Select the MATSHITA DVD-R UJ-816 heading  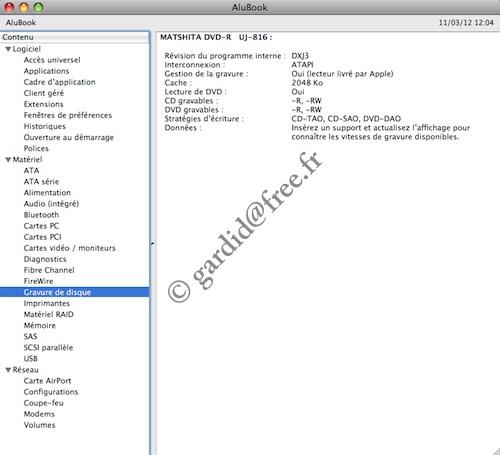click(x=216, y=37)
